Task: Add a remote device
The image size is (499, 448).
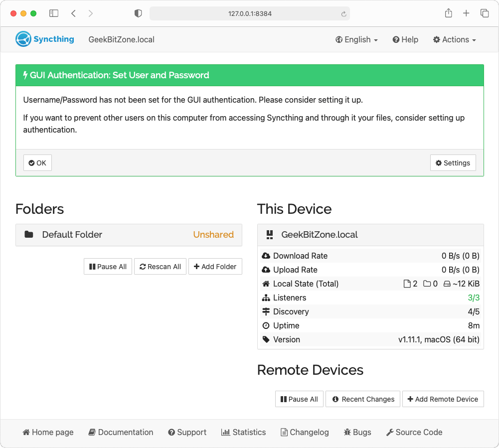Action: tap(443, 399)
